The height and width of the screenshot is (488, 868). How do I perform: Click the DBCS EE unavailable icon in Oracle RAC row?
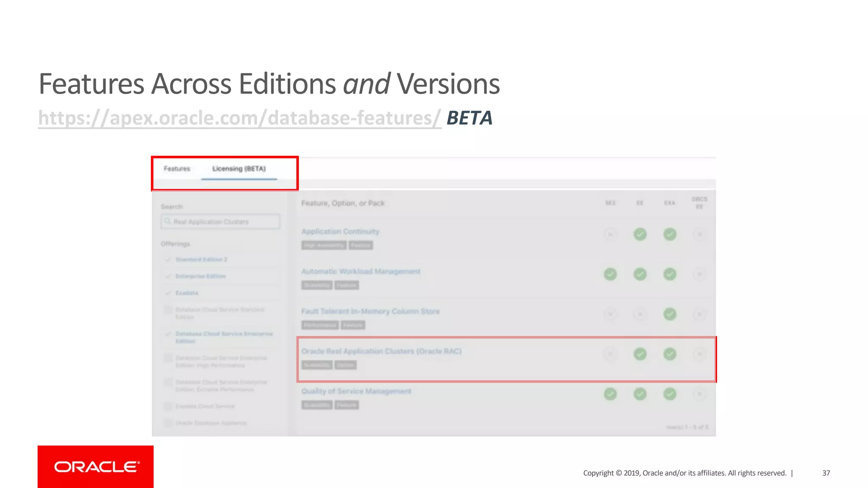pyautogui.click(x=700, y=354)
